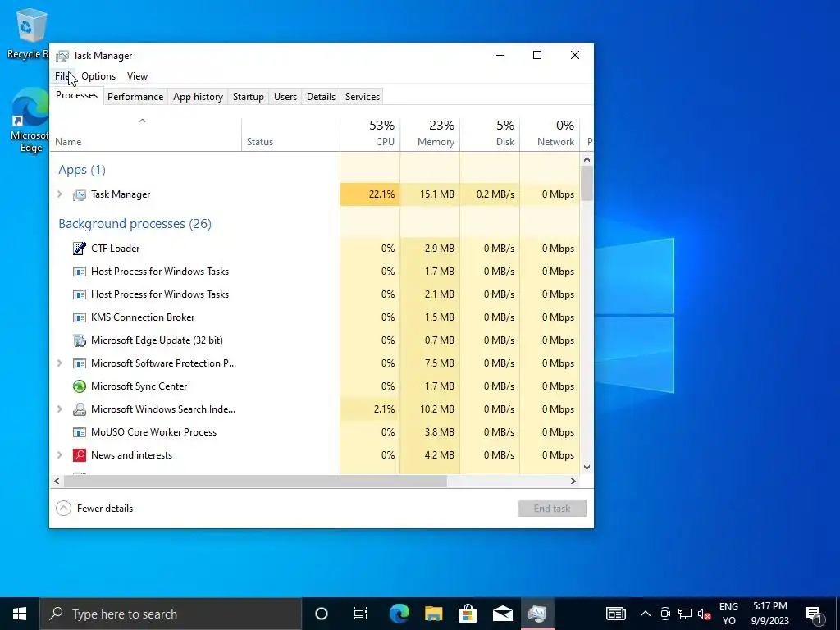Click the Task Manager icon in the Apps row

[80, 195]
